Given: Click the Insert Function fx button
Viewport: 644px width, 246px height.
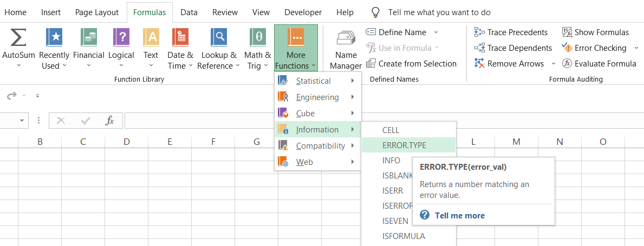Looking at the screenshot, I should (109, 121).
